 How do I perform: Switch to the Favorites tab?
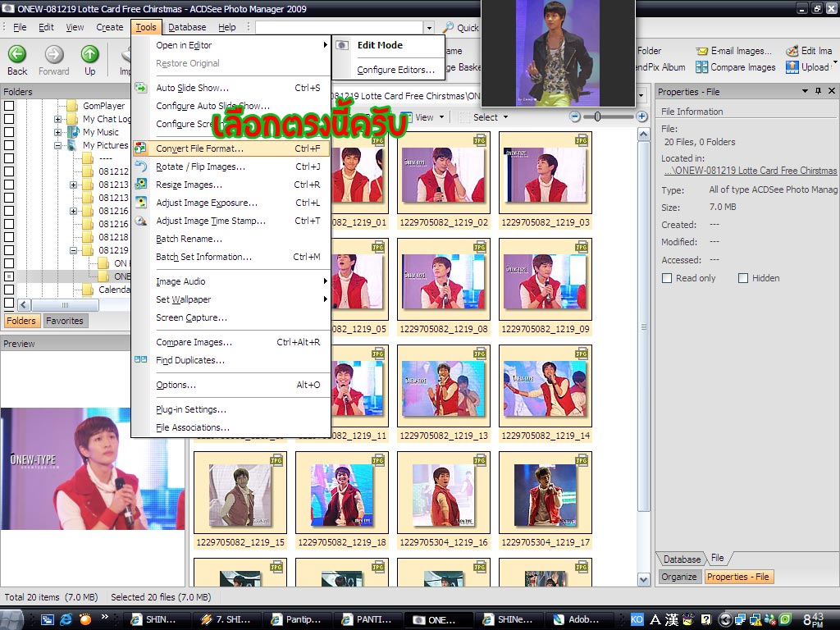point(64,321)
